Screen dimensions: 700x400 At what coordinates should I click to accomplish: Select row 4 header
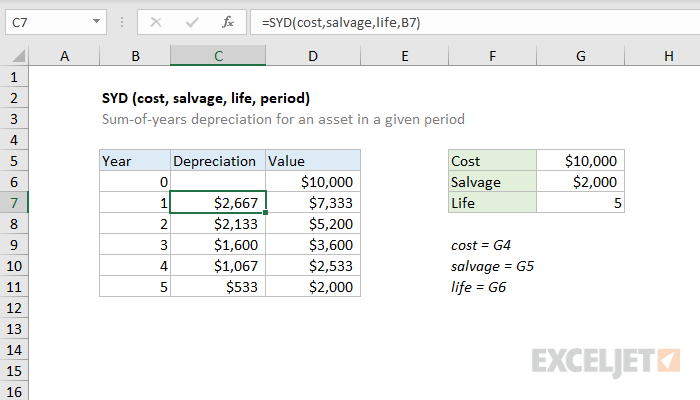coord(14,140)
